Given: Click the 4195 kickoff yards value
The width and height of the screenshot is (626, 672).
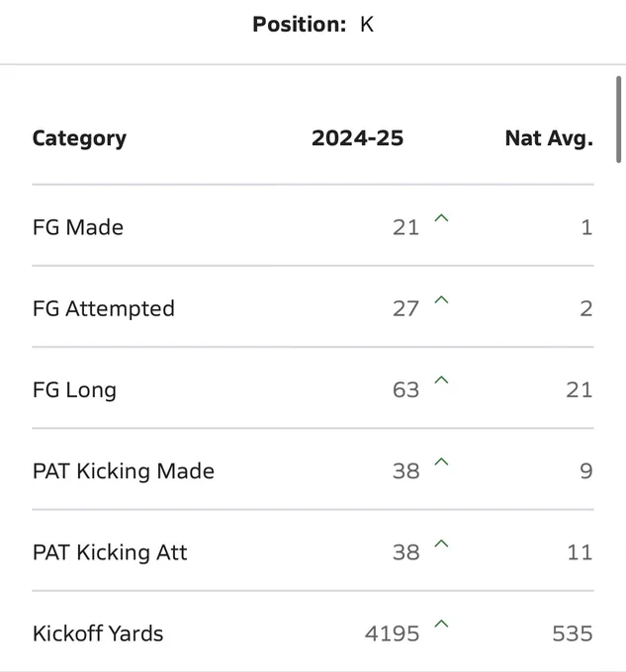Looking at the screenshot, I should 392,633.
